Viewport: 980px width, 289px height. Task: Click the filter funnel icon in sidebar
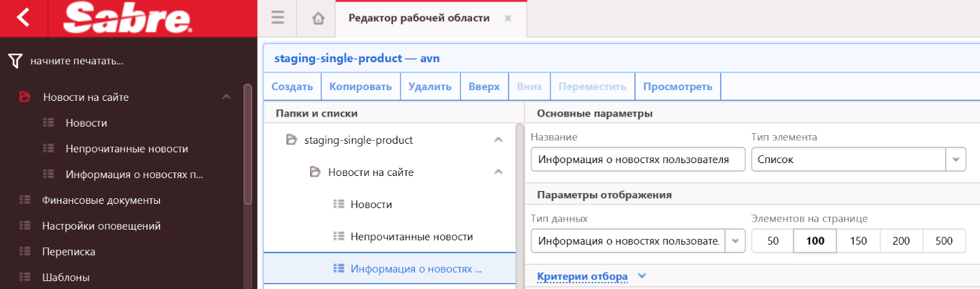(x=15, y=62)
